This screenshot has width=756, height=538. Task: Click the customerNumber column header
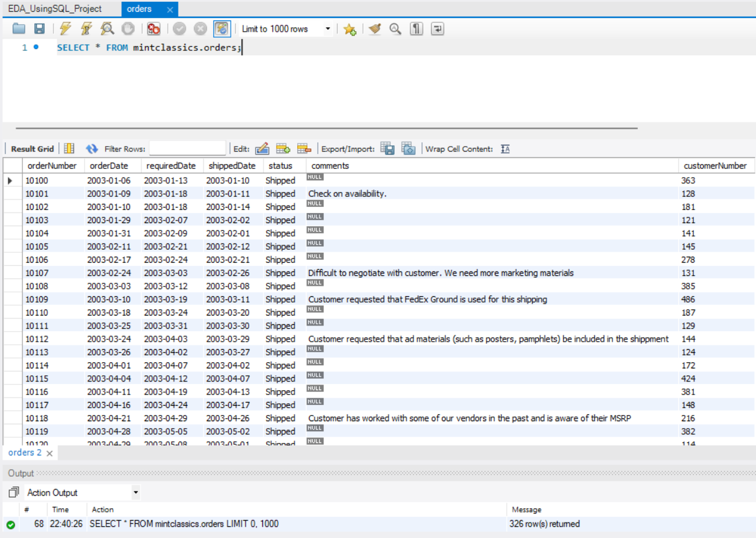point(715,165)
